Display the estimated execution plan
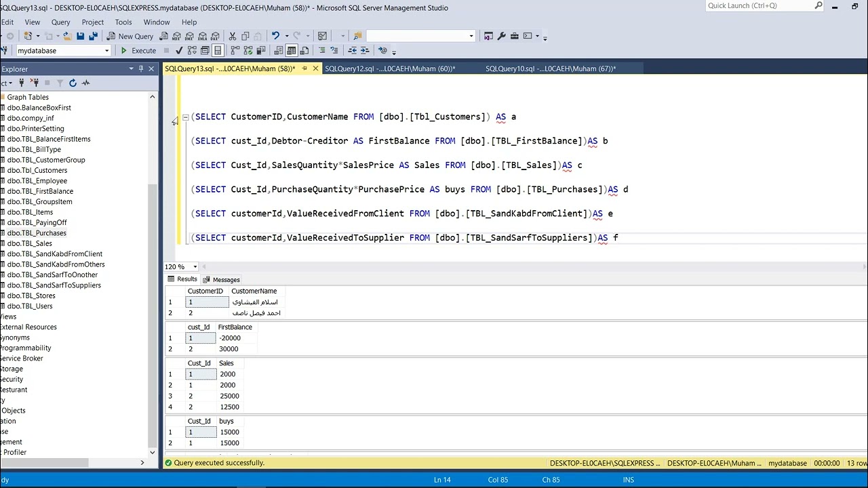Screen dimensions: 868x488 pyautogui.click(x=192, y=50)
